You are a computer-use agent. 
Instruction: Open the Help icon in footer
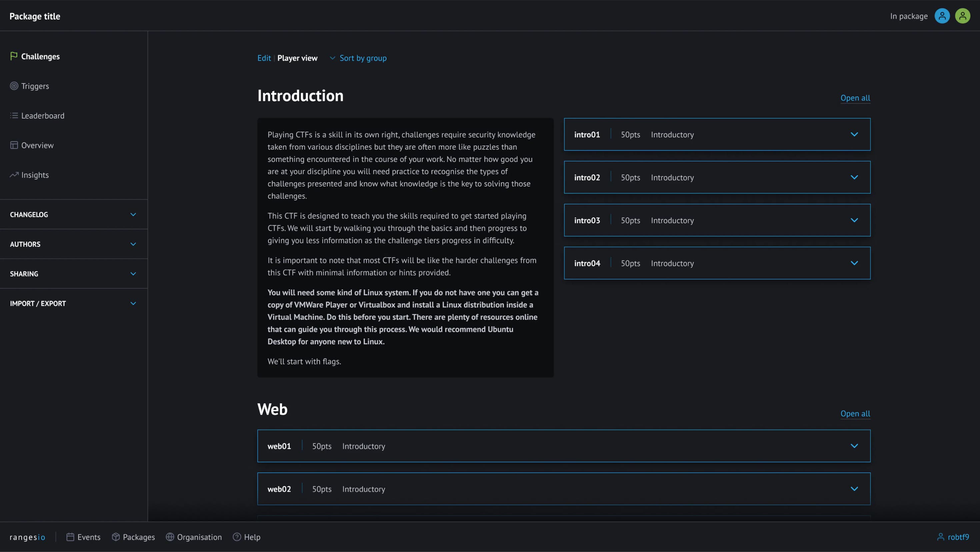236,537
